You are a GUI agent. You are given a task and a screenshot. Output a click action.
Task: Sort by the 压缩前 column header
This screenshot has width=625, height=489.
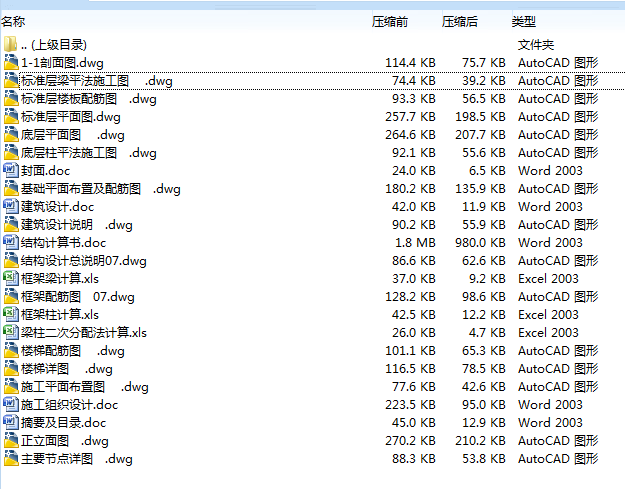[390, 21]
